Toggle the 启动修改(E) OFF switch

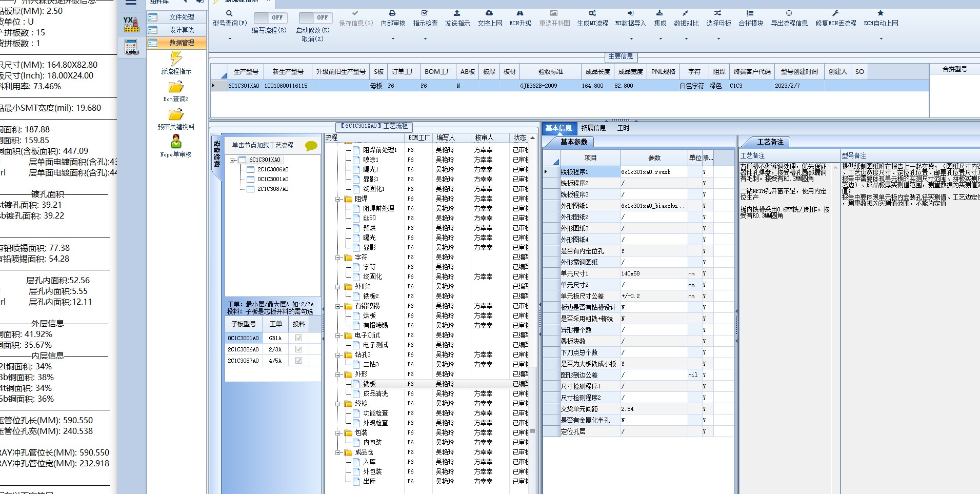(315, 17)
